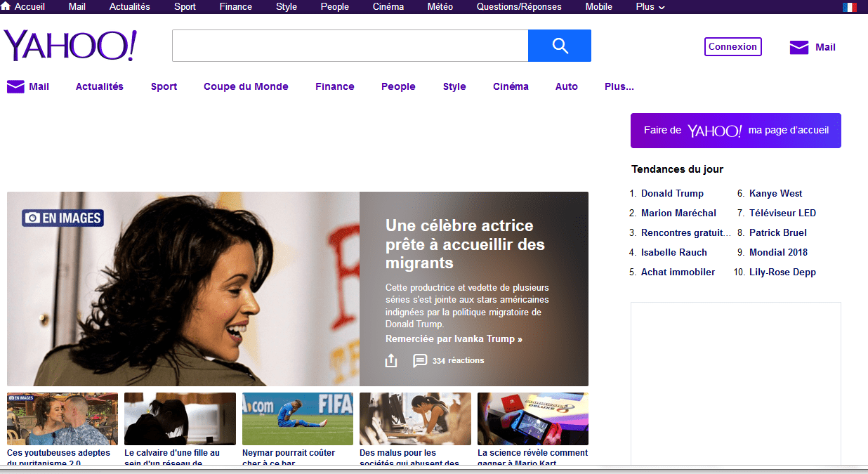This screenshot has height=474, width=868.
Task: Click the 334 réactions text
Action: [458, 360]
